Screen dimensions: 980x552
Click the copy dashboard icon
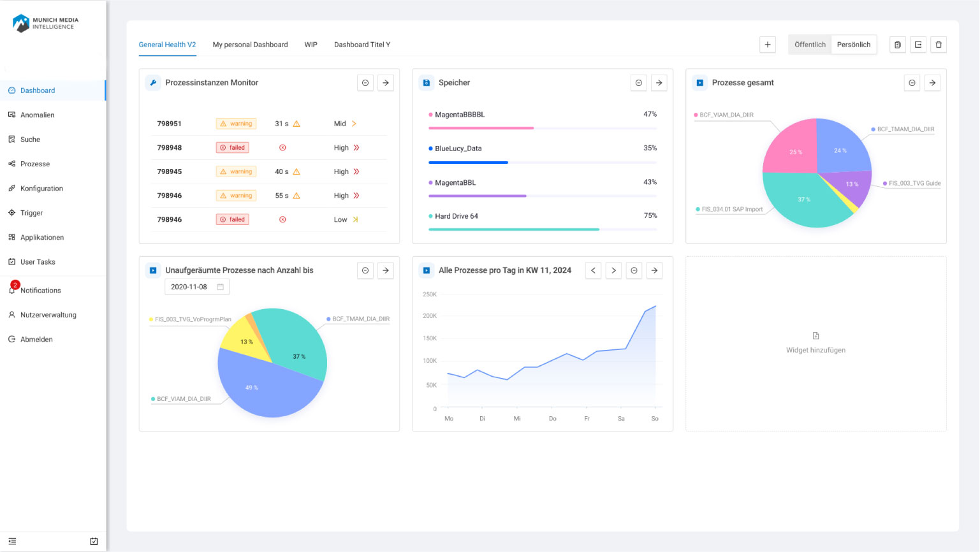pos(898,45)
